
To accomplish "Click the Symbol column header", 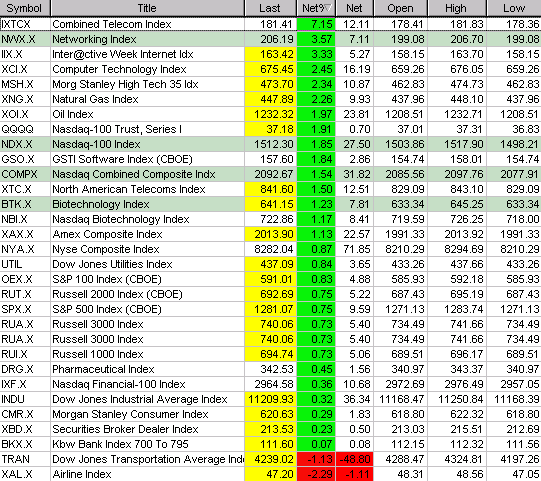I will [25, 8].
